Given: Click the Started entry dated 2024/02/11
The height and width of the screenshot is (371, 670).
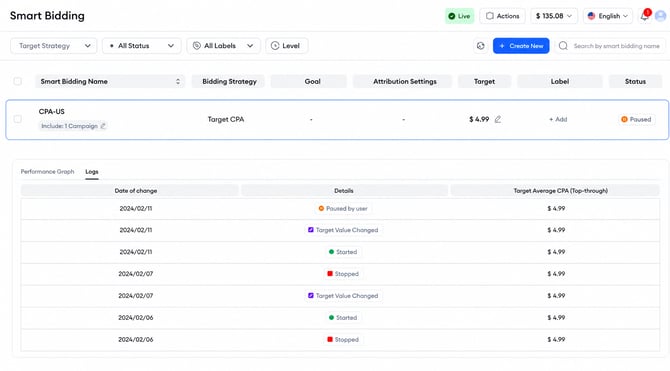Looking at the screenshot, I should pos(343,252).
